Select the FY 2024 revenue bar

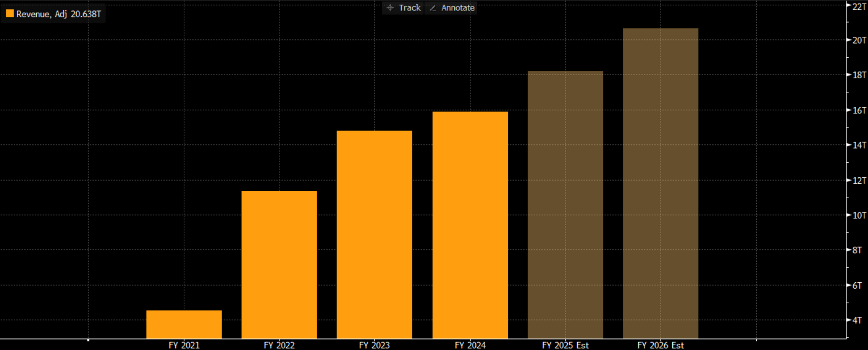[470, 225]
